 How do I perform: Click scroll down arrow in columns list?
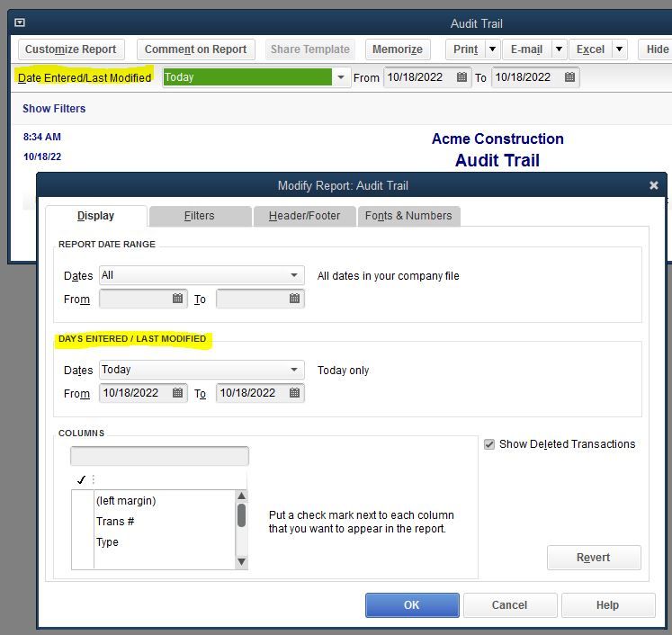pyautogui.click(x=242, y=561)
